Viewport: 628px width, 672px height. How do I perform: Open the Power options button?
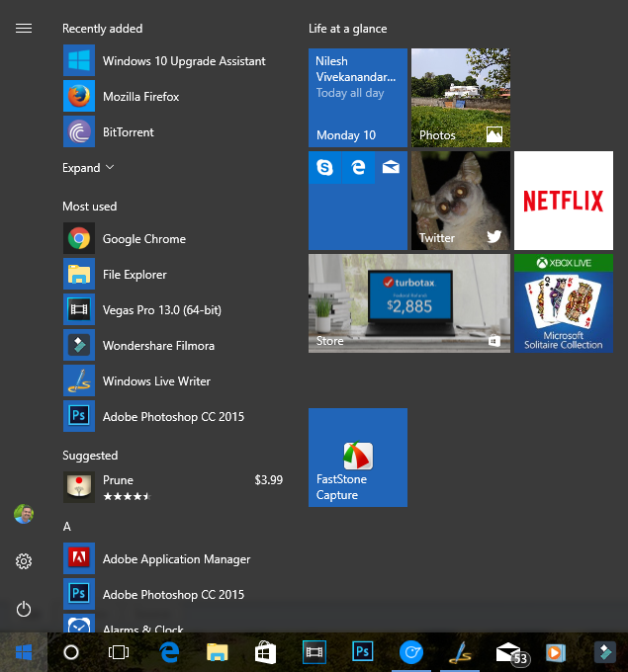(x=24, y=609)
